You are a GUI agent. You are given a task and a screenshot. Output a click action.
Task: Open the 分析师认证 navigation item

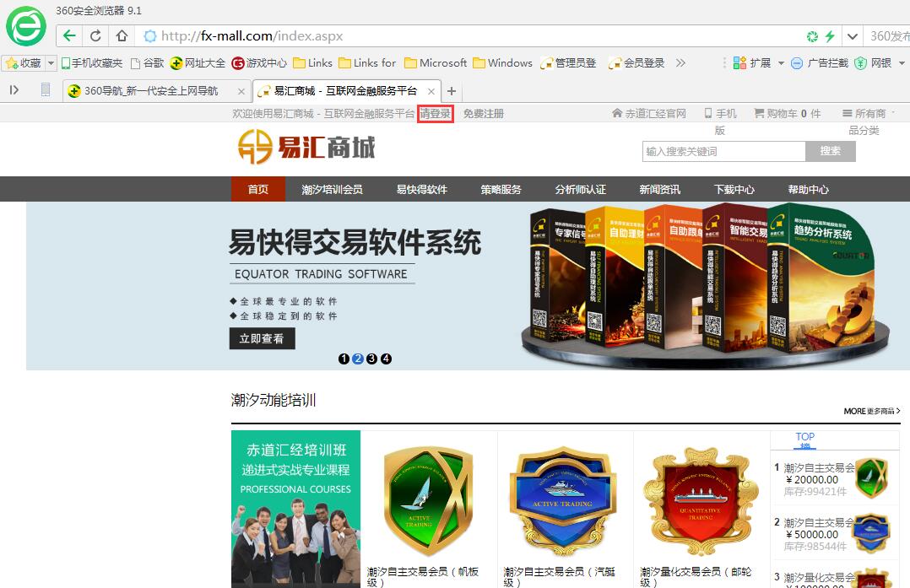(x=581, y=190)
